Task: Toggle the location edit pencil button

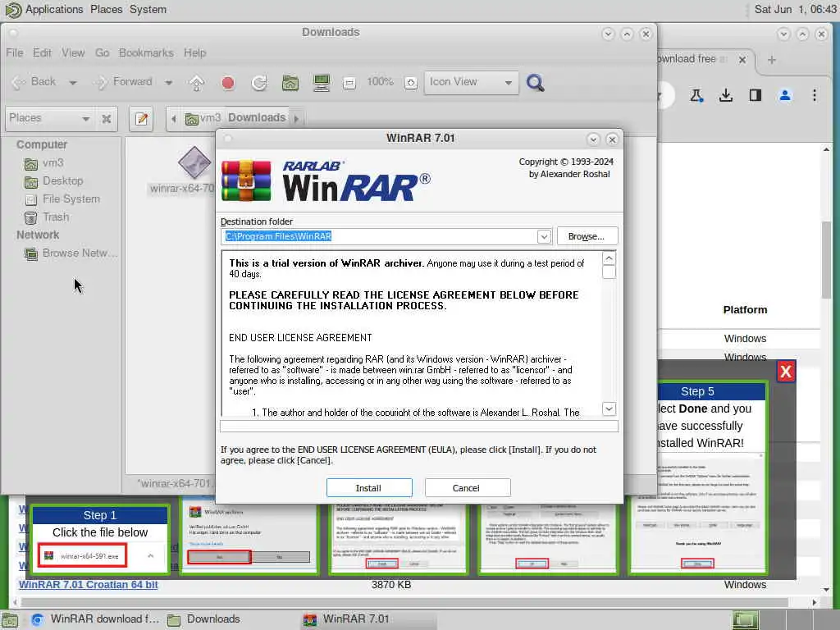Action: [x=142, y=119]
